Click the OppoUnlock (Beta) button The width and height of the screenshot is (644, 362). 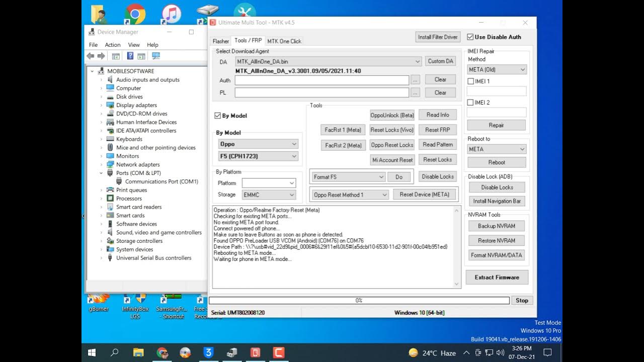click(392, 115)
